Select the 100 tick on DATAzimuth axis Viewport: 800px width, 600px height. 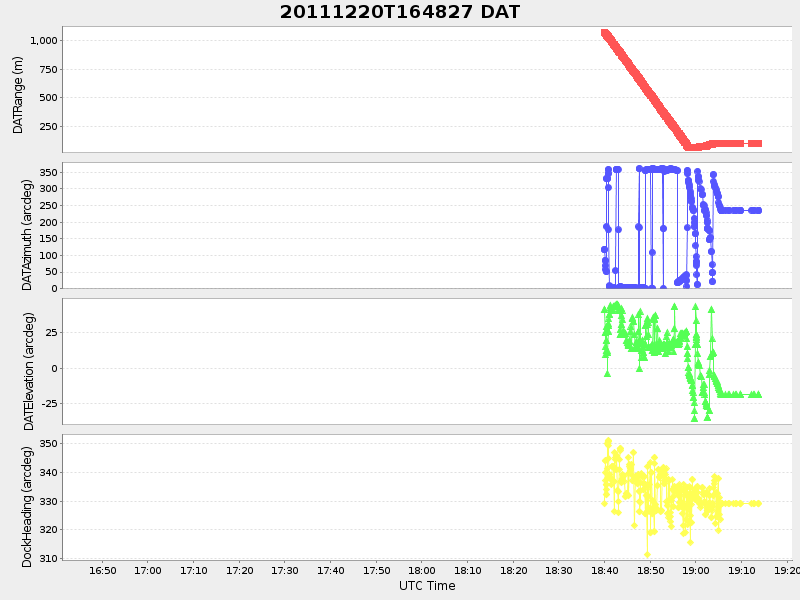(48, 255)
